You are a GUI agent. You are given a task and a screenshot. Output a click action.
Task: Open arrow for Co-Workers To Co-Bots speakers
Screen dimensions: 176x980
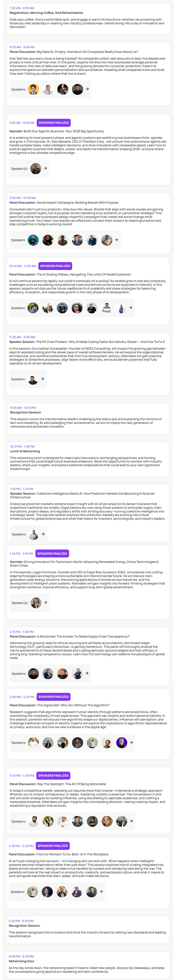(101, 891)
